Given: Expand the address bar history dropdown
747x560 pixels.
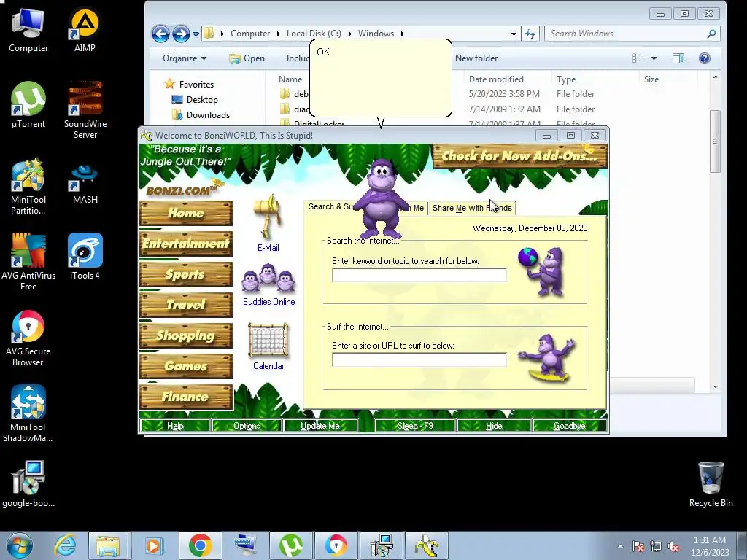Looking at the screenshot, I should pyautogui.click(x=514, y=34).
